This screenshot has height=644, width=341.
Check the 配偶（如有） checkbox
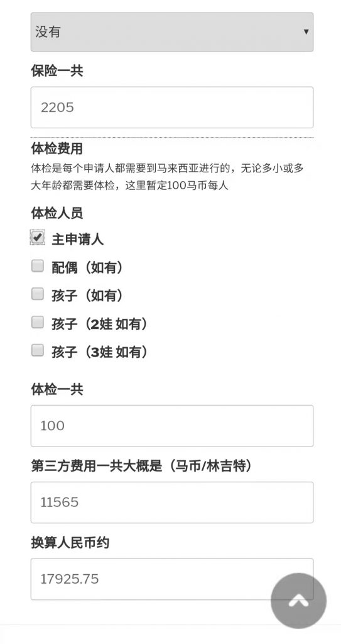click(x=38, y=267)
